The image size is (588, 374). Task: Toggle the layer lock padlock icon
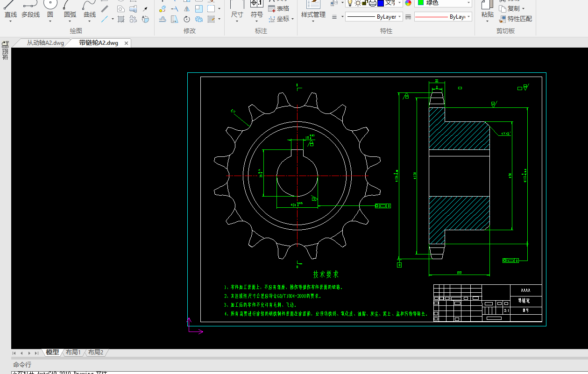365,3
